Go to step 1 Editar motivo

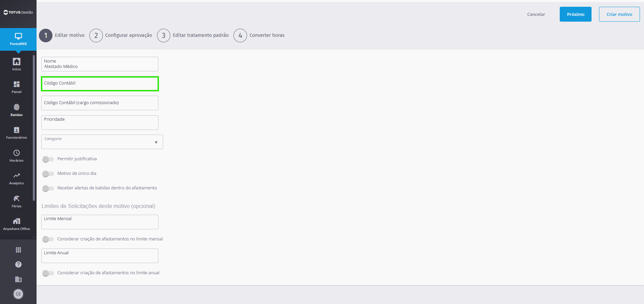(x=62, y=35)
